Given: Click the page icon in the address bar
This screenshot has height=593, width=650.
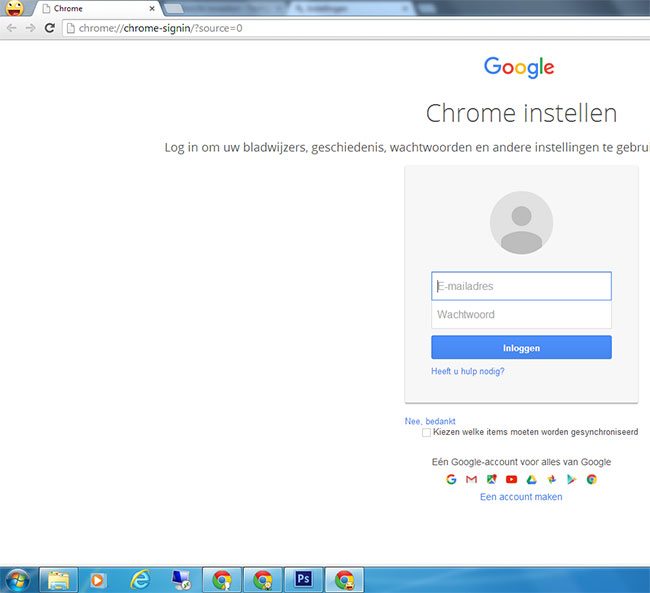Looking at the screenshot, I should [71, 28].
